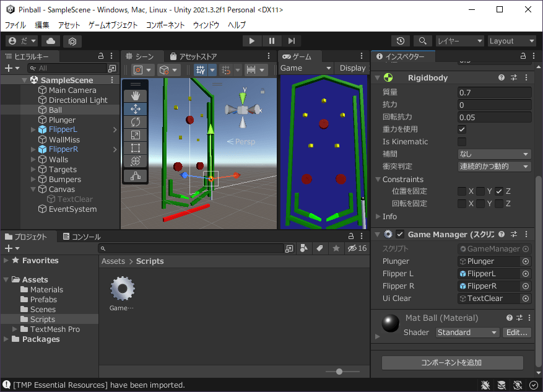543x392 pixels.
Task: Open the custom editor tools icon
Action: [x=136, y=176]
